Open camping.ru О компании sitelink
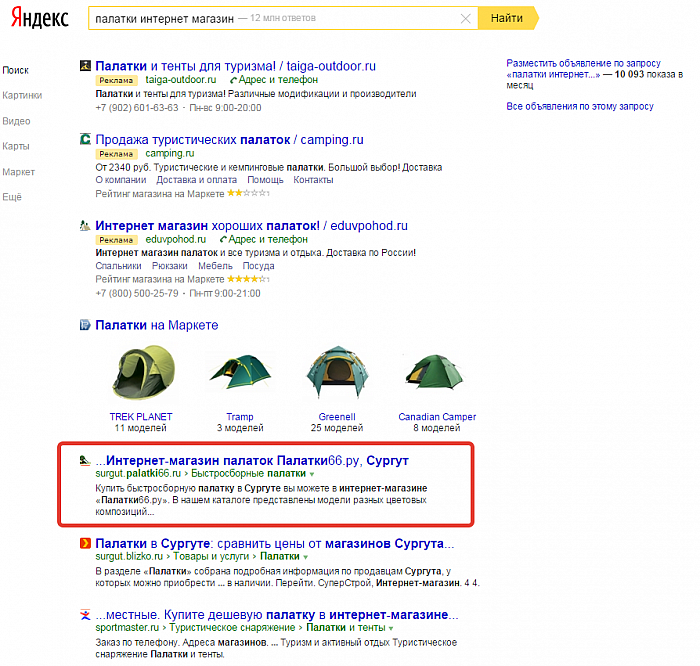Viewport: 700px width, 666px height. coord(121,180)
